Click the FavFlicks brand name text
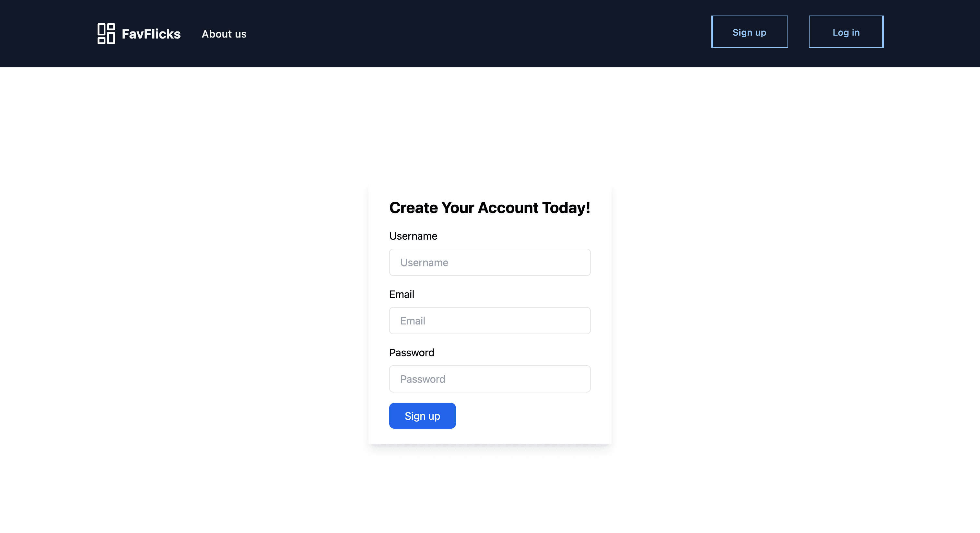Viewport: 980px width, 533px height. tap(151, 34)
